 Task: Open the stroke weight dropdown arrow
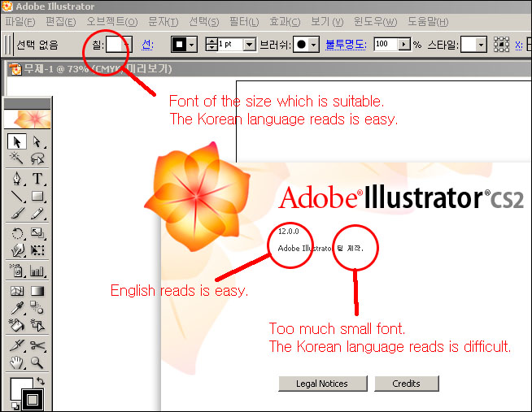click(250, 45)
